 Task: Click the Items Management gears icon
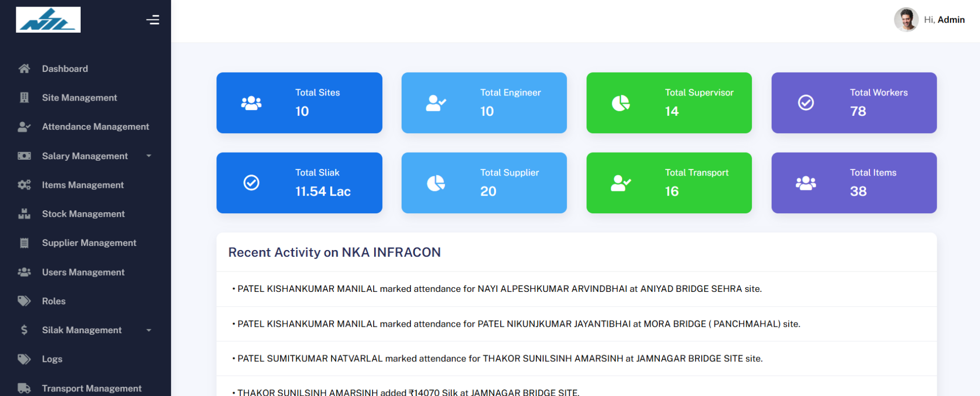tap(24, 185)
